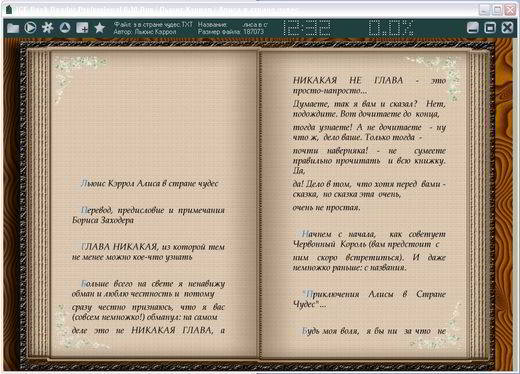This screenshot has width=520, height=374.
Task: Click the line 'НИКАКАЯ НЕ ГЛАВА' on right page
Action: pyautogui.click(x=369, y=80)
